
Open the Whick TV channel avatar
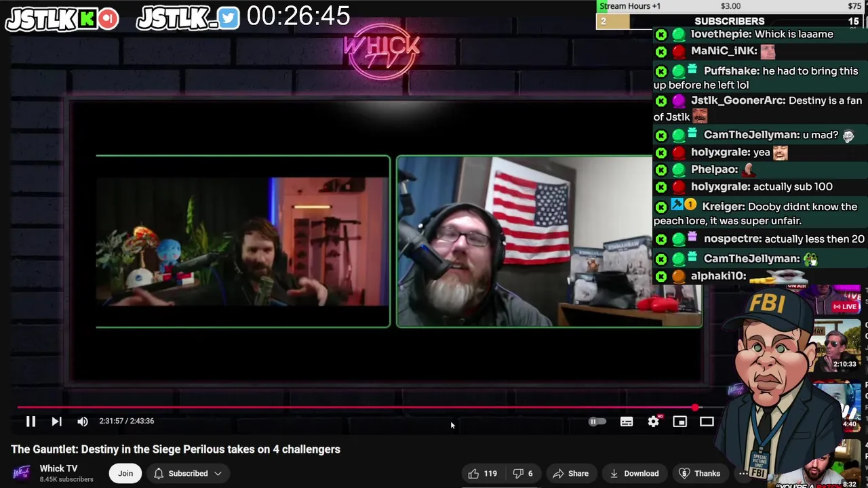(22, 473)
